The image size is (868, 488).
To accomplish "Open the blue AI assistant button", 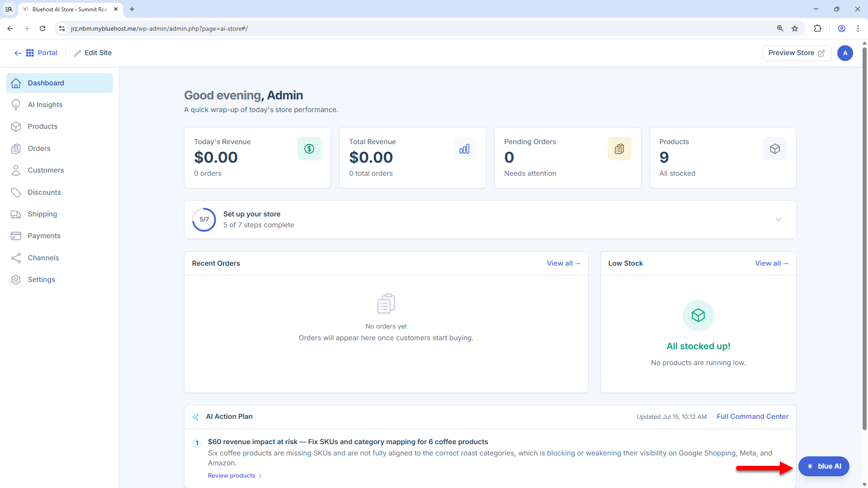I will [x=824, y=466].
